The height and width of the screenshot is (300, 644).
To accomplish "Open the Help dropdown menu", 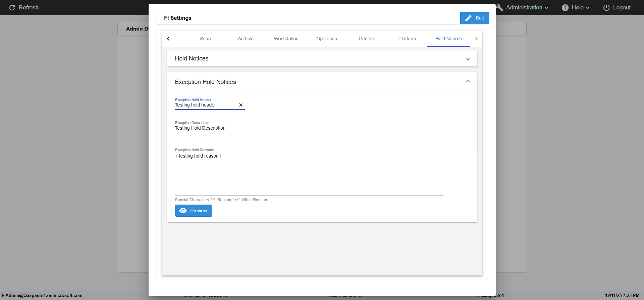I will [580, 8].
